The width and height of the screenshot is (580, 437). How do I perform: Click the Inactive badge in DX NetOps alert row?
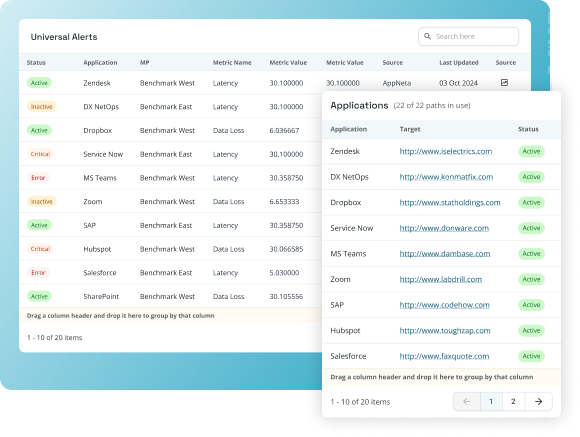[x=41, y=107]
